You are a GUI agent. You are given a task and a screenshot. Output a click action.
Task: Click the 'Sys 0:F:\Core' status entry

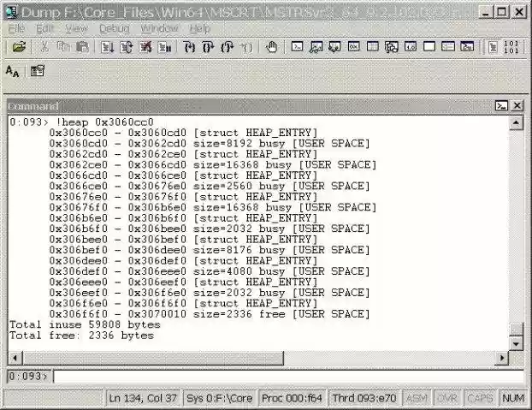tap(220, 398)
